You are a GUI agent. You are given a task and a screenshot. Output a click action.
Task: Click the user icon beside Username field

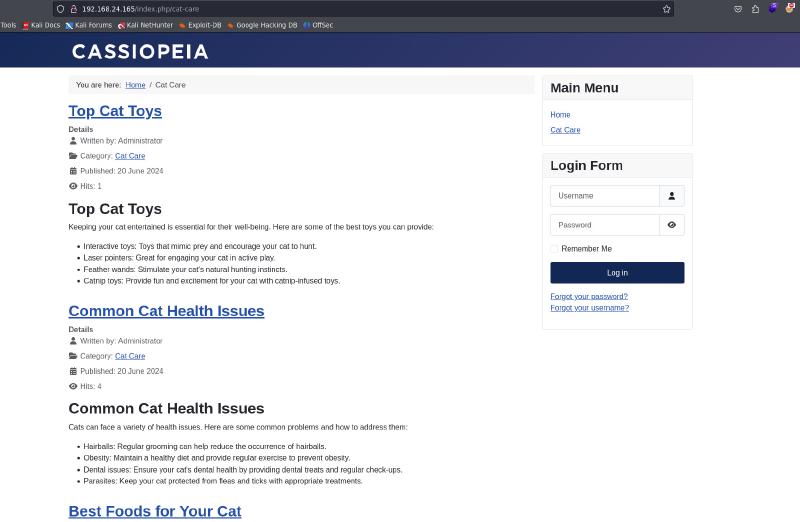[671, 196]
